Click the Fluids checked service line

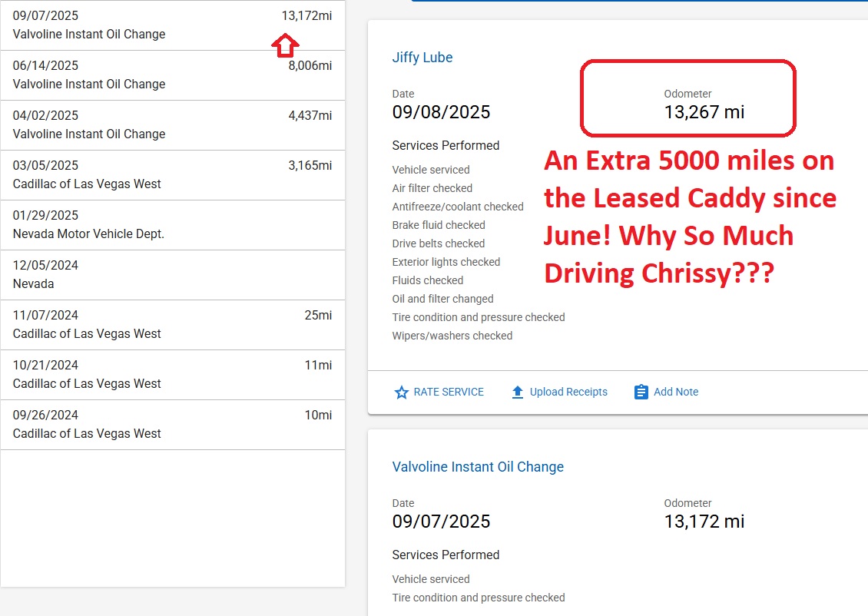(x=427, y=280)
